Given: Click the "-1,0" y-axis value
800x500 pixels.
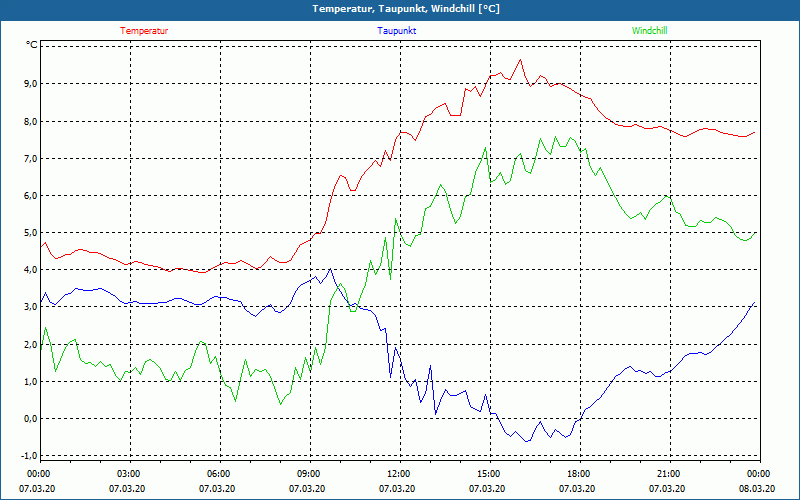Looking at the screenshot, I should [31, 456].
